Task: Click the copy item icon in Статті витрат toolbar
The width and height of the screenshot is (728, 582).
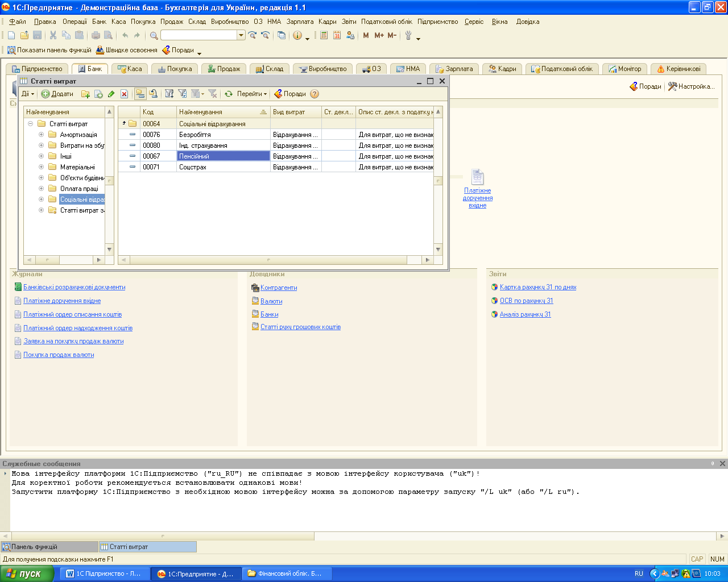Action: 98,94
